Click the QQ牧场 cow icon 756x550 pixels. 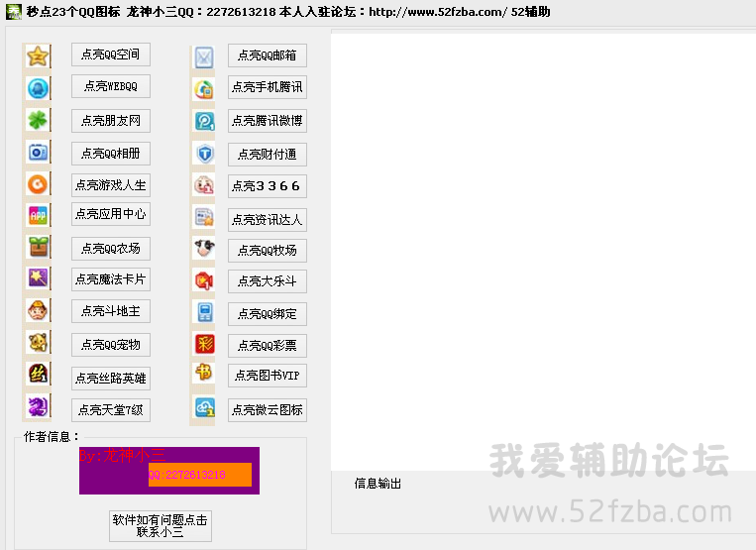204,249
